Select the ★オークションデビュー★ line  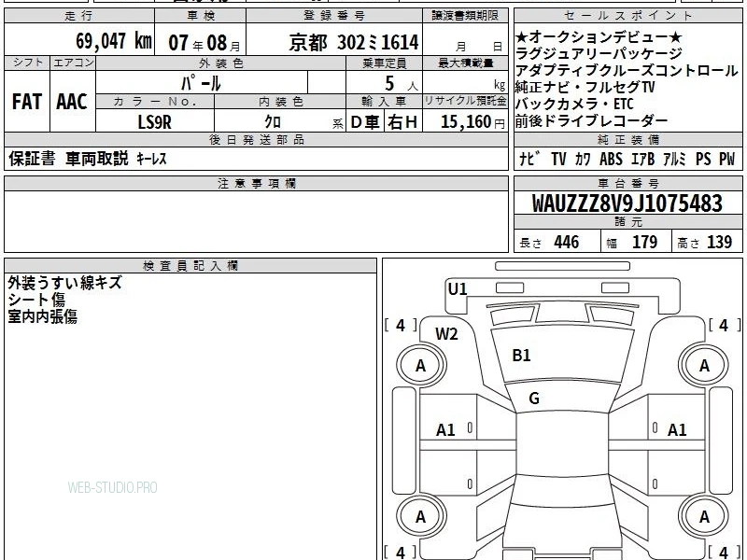coord(599,36)
